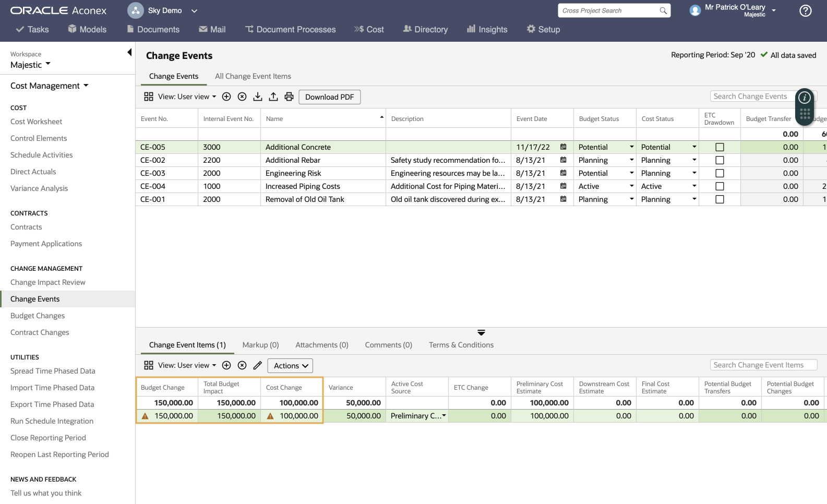Open calendar picker for CE-005 event date

pyautogui.click(x=564, y=147)
